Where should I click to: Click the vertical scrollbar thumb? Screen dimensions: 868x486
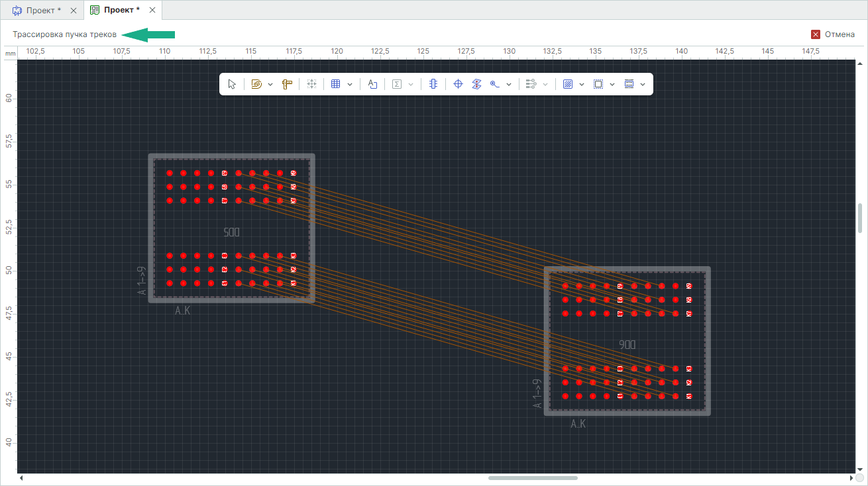click(860, 218)
